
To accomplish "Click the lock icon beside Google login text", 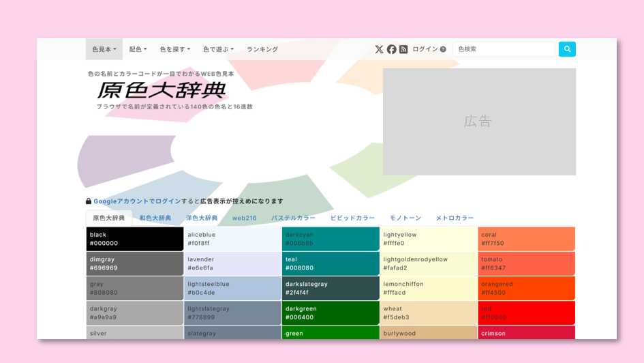I will point(89,201).
